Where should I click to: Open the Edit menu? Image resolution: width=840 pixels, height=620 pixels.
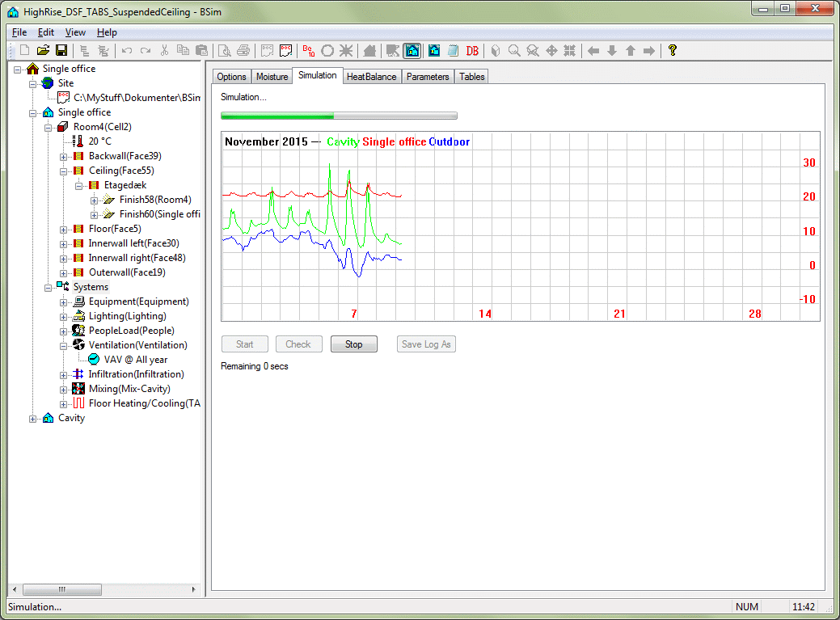[46, 32]
